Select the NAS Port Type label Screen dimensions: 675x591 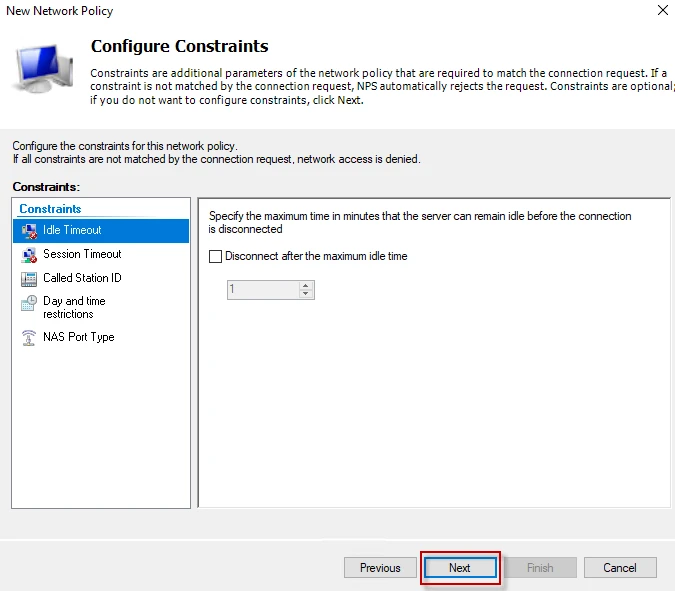[x=78, y=337]
